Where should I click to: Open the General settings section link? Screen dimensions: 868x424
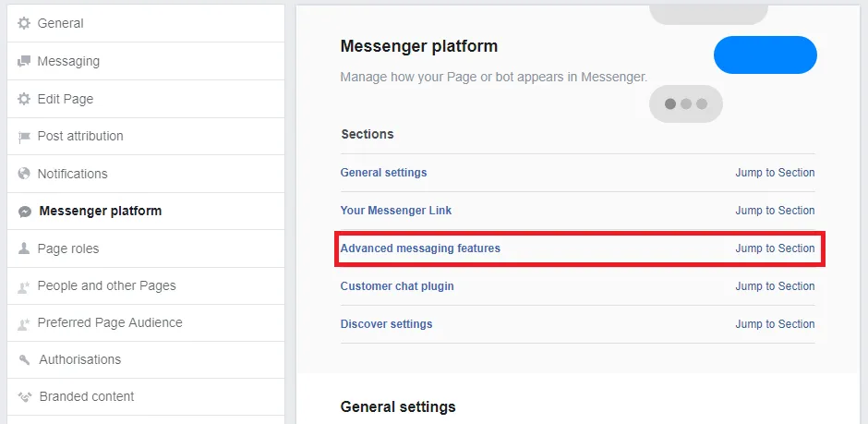tap(383, 173)
